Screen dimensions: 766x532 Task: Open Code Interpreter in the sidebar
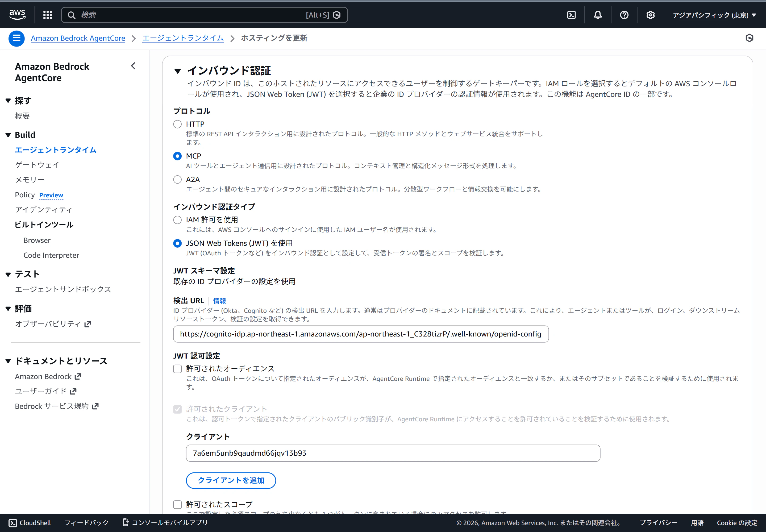tap(51, 255)
